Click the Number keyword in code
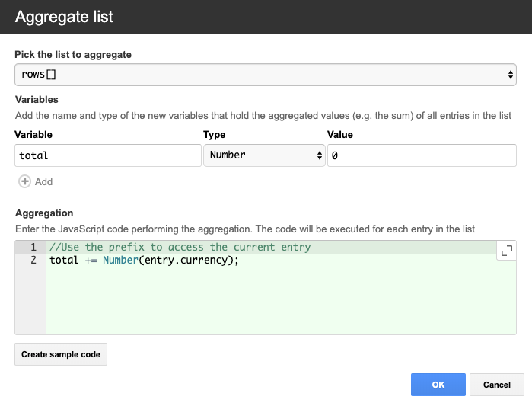Viewport: 532px width, 403px height. coord(120,260)
